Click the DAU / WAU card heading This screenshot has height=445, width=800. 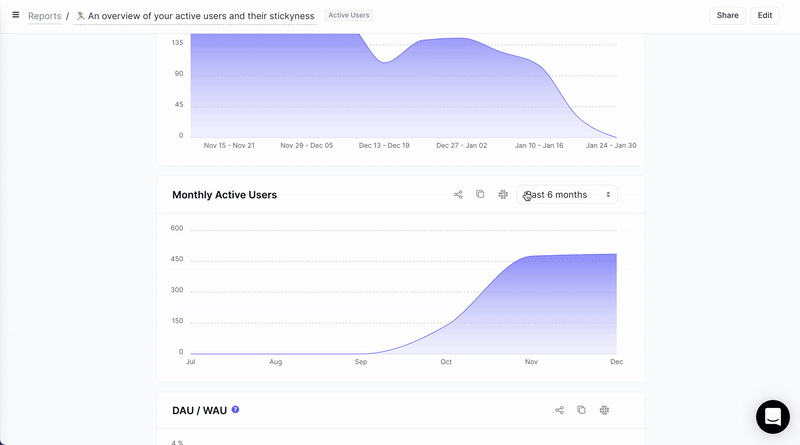[199, 410]
